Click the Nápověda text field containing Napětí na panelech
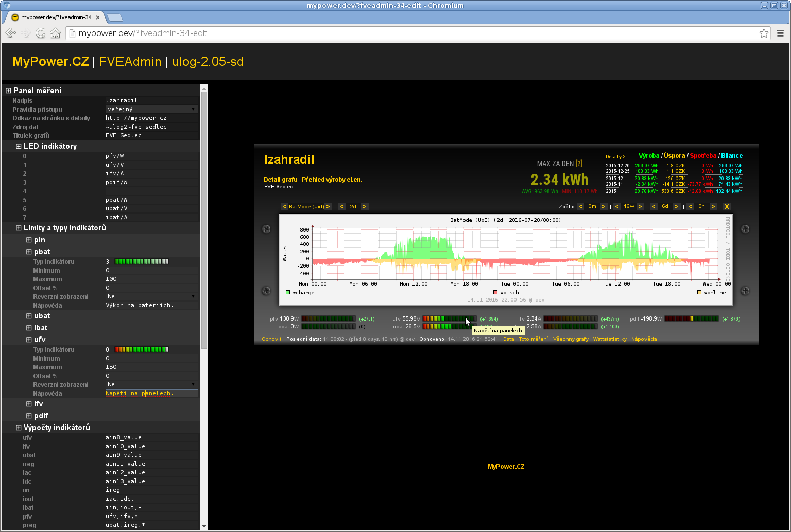 coord(151,393)
